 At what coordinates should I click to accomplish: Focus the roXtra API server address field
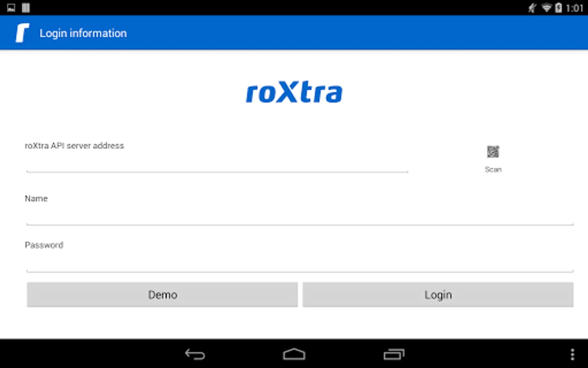217,163
